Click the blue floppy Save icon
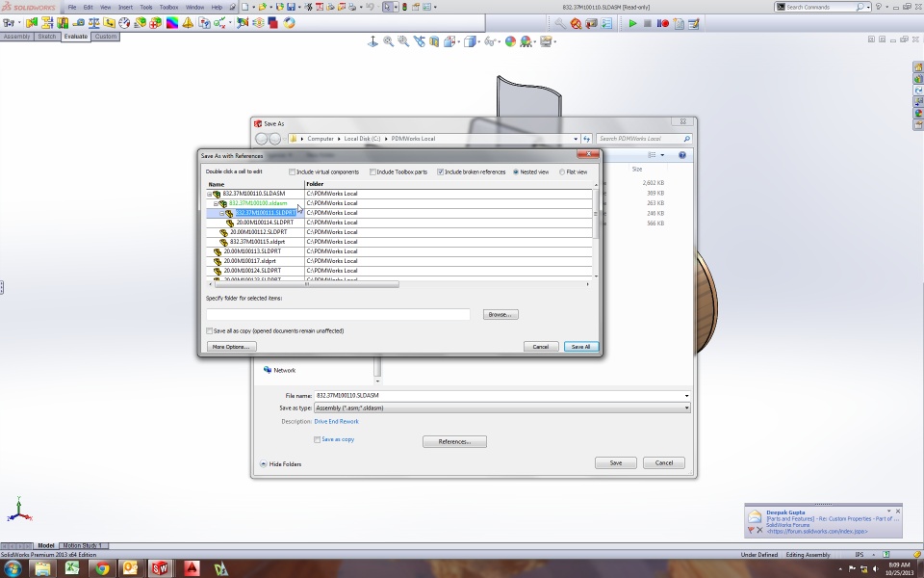 point(291,7)
